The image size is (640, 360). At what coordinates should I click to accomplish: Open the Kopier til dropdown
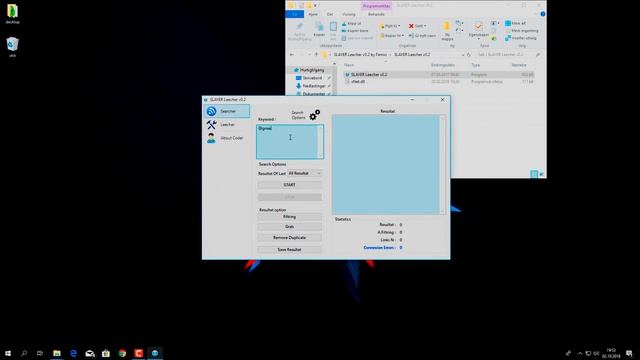[x=391, y=36]
